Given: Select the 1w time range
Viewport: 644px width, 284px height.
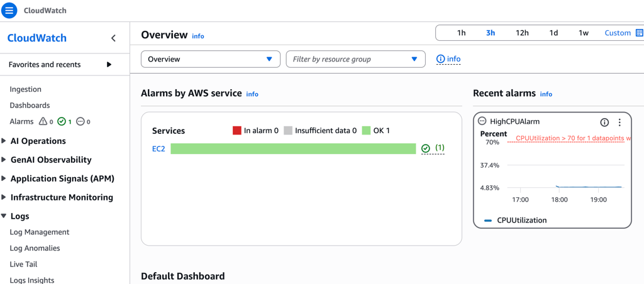Looking at the screenshot, I should [x=584, y=33].
